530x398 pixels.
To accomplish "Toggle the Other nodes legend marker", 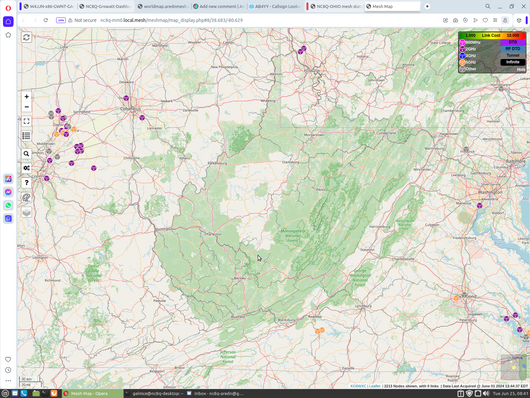I will point(462,69).
